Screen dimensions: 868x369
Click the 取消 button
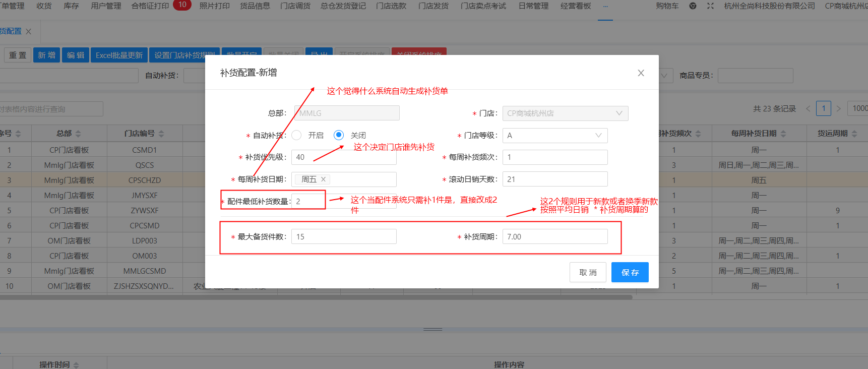point(588,272)
